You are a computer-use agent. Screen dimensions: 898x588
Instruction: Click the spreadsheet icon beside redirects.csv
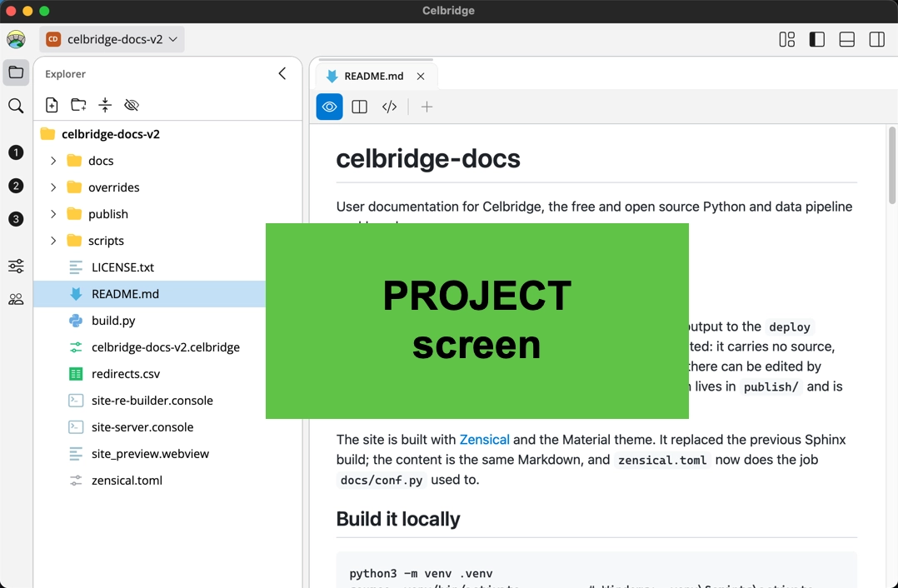pos(76,374)
